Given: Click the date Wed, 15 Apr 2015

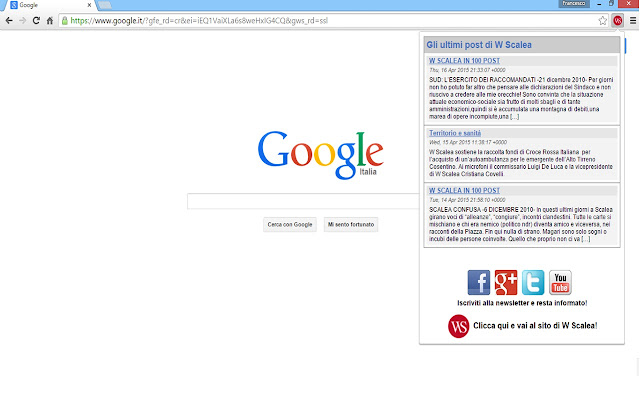Looking at the screenshot, I should (468, 142).
